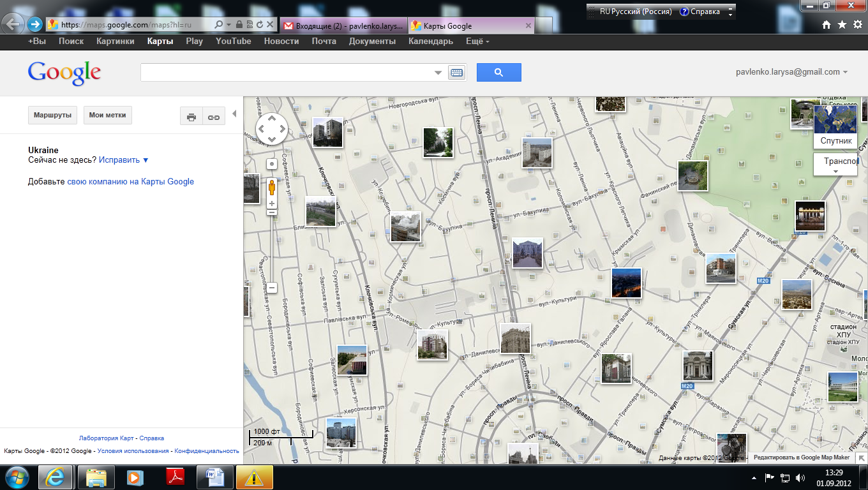Expand the Ещё menu in Google bar
Viewport: 868px width, 490px height.
[477, 41]
